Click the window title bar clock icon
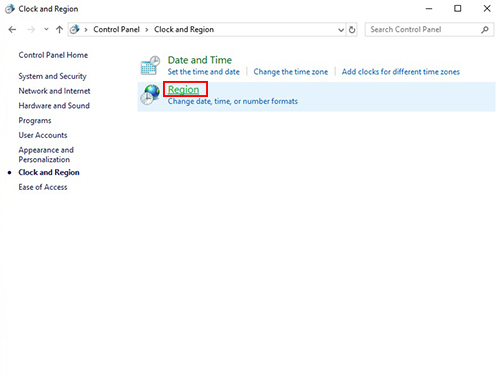This screenshot has width=500, height=375. [10, 9]
